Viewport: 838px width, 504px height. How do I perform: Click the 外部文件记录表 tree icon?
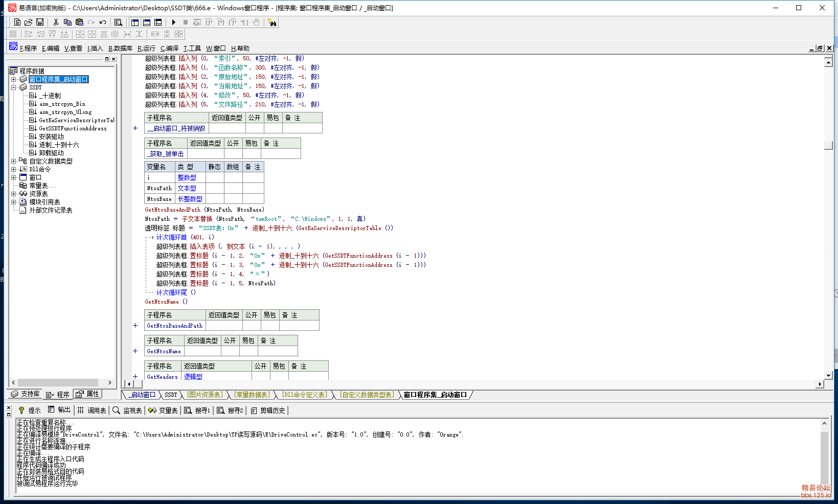tap(23, 210)
